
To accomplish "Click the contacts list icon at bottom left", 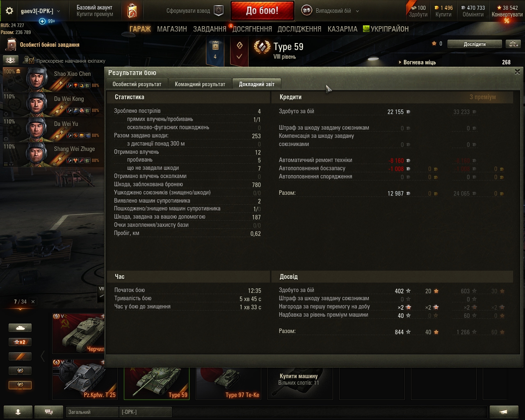I will [x=18, y=412].
